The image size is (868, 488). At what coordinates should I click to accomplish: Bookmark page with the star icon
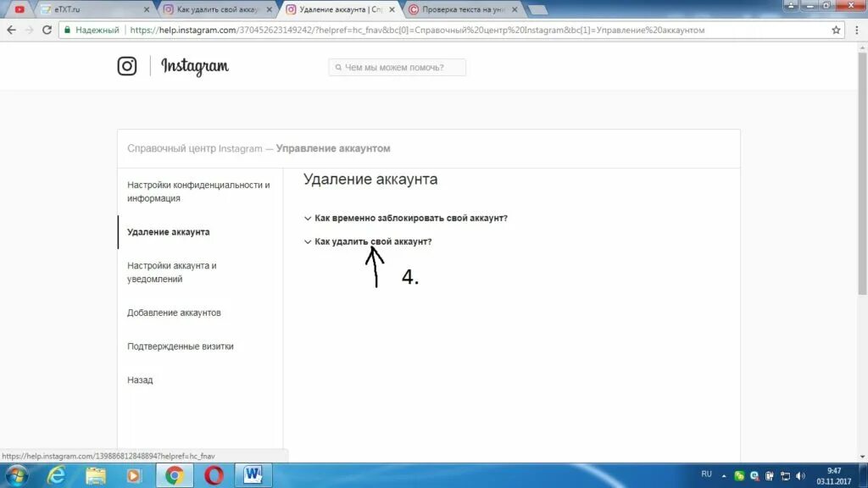pyautogui.click(x=836, y=30)
